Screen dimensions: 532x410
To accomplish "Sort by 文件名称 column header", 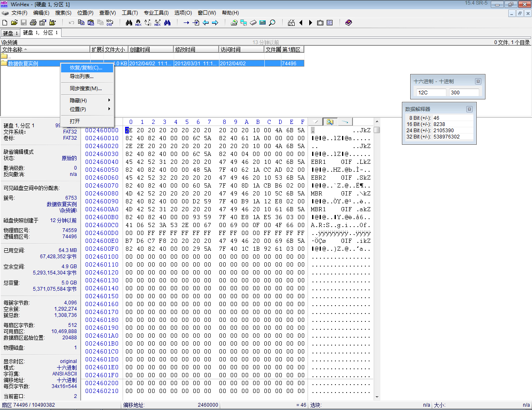I will click(45, 49).
